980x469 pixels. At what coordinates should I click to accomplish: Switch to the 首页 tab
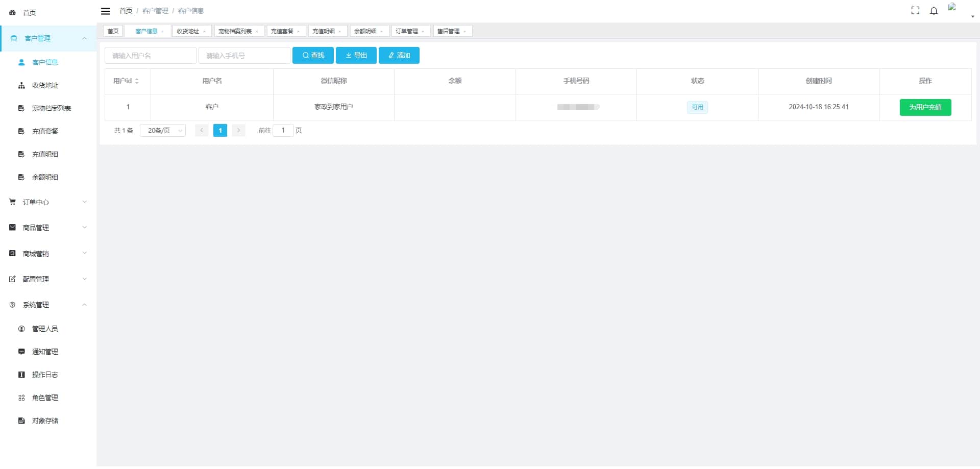(113, 31)
